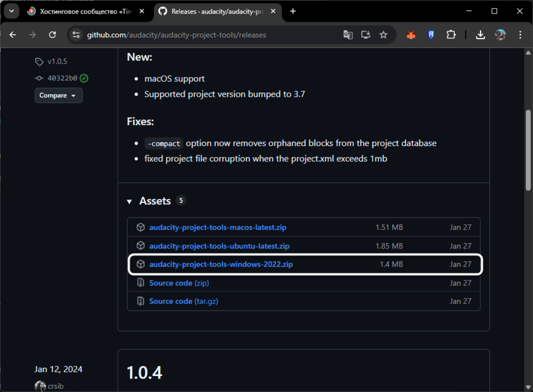
Task: Click the site information icon in address bar
Action: [x=76, y=35]
